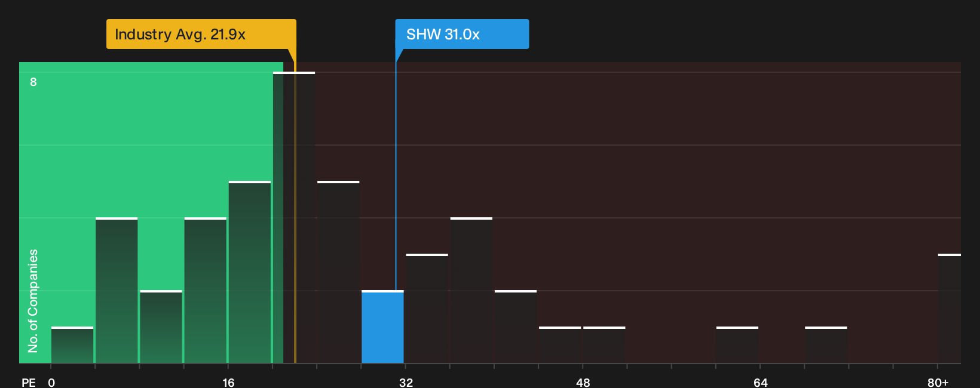Click the No. of Companies axis label
The height and width of the screenshot is (388, 980).
pyautogui.click(x=33, y=301)
